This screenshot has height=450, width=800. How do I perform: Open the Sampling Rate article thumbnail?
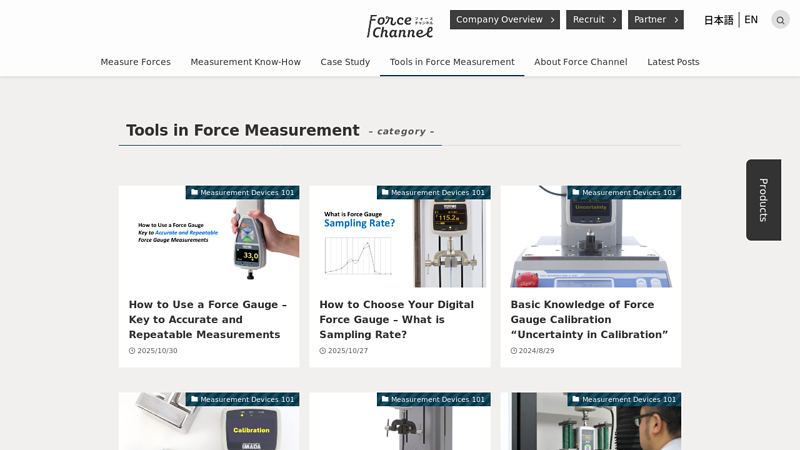[x=400, y=237]
